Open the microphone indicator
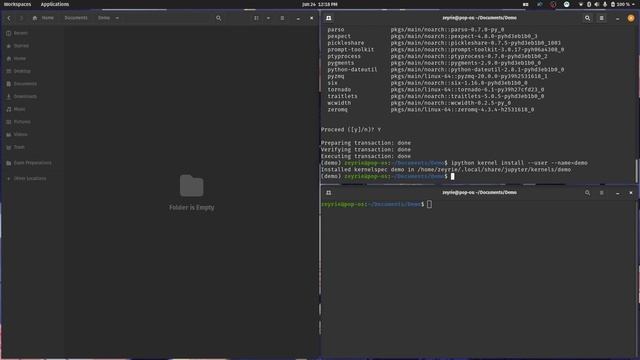640x360 pixels. [x=605, y=4]
